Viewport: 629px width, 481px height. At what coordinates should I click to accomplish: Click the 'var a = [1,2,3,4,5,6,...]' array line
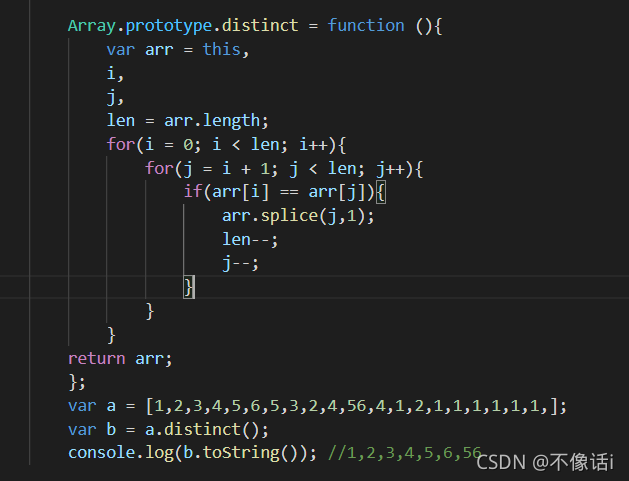pyautogui.click(x=317, y=406)
